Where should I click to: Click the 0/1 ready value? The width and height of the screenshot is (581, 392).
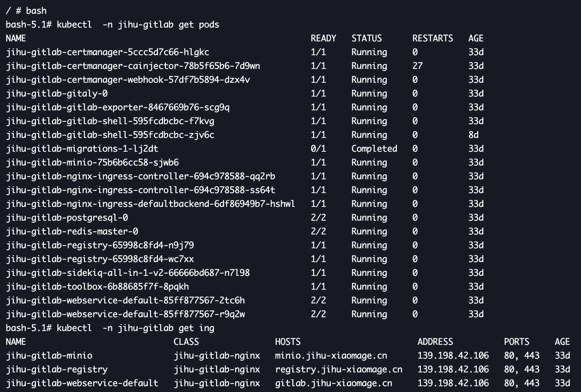pos(318,149)
